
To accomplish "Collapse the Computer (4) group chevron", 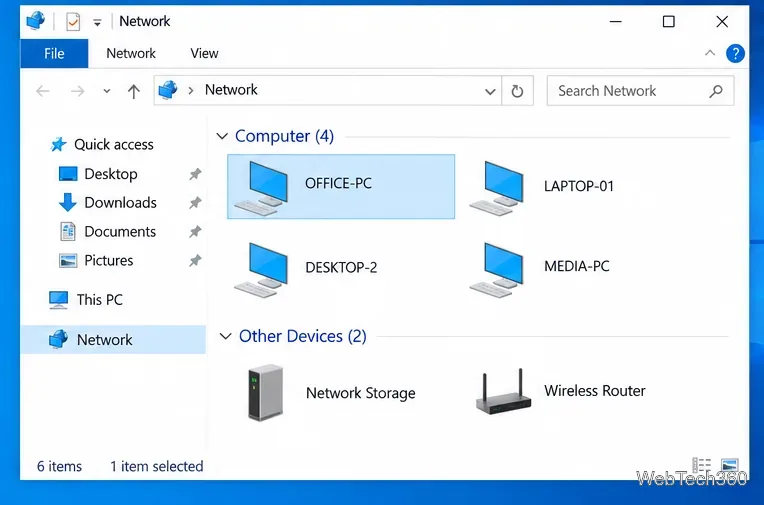I will [222, 136].
